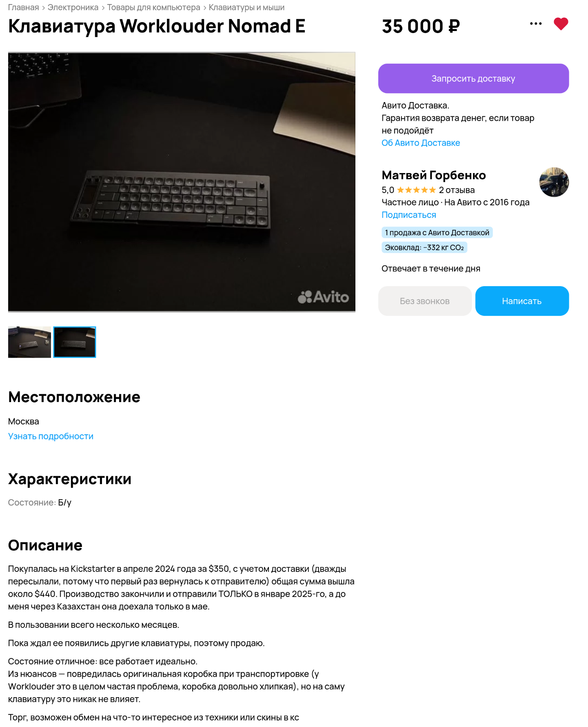Image resolution: width=588 pixels, height=727 pixels.
Task: Open the three-dots more options menu
Action: (x=536, y=24)
